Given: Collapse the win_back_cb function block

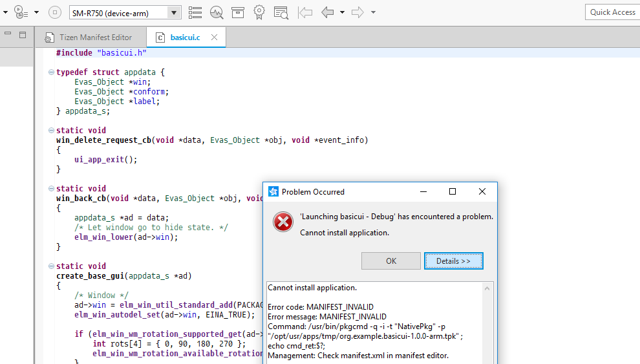Looking at the screenshot, I should click(51, 189).
